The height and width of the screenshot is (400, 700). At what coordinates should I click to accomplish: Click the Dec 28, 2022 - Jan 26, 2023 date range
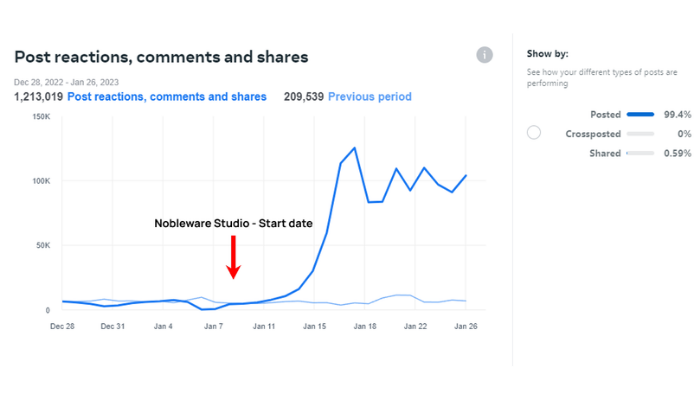pyautogui.click(x=67, y=82)
